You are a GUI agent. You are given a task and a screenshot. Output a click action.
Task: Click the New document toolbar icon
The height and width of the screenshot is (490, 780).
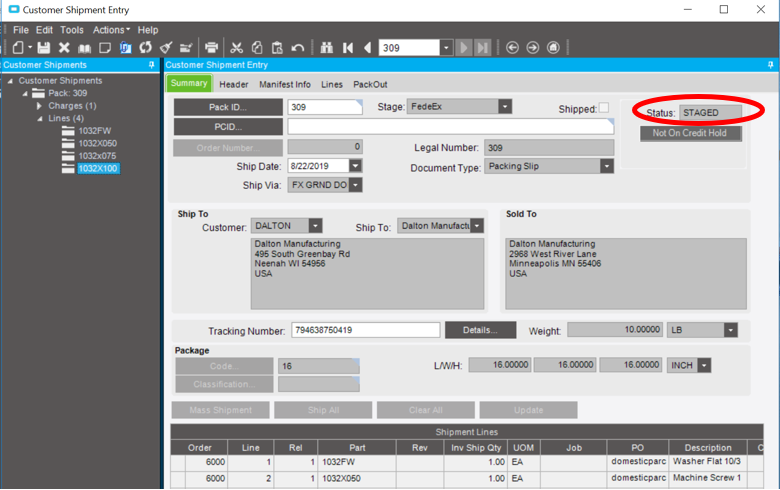click(x=18, y=48)
